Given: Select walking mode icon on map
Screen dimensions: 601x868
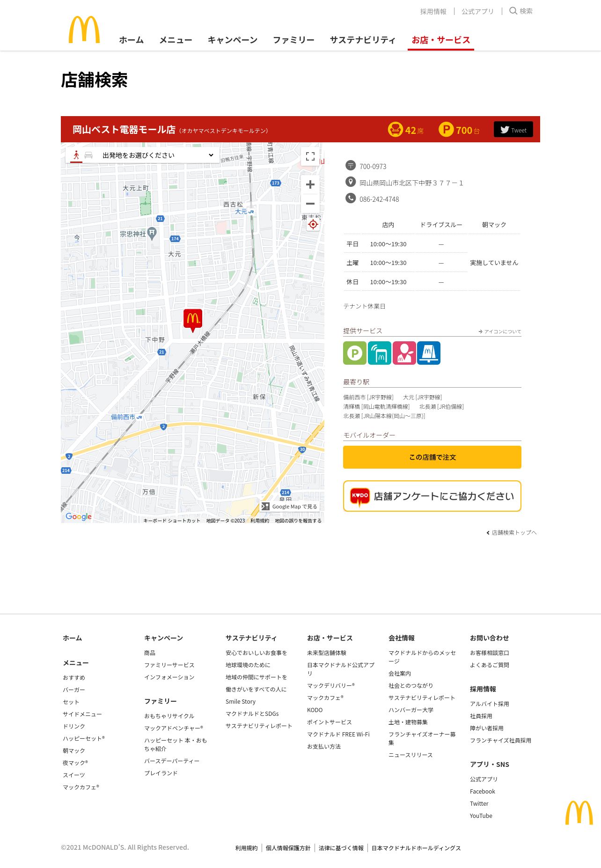Looking at the screenshot, I should point(76,155).
